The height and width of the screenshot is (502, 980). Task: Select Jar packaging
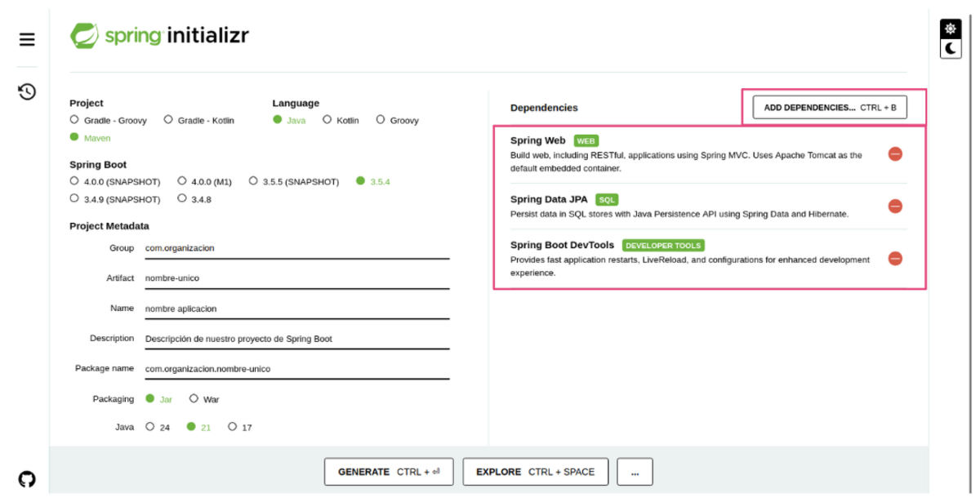(x=158, y=399)
